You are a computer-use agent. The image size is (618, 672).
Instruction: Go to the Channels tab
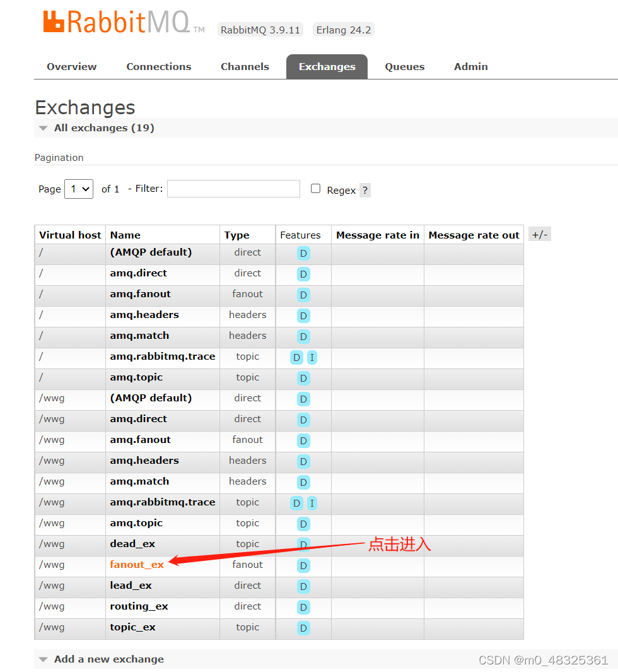(245, 66)
